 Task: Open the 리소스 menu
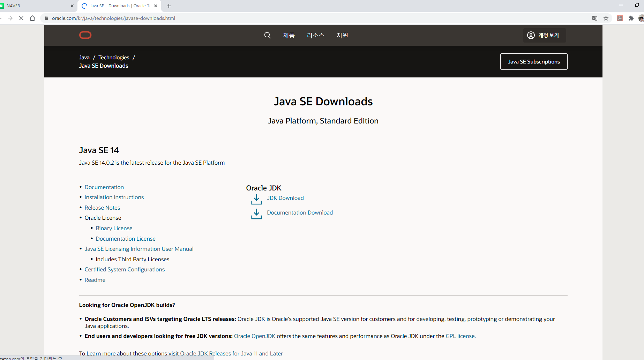coord(316,35)
